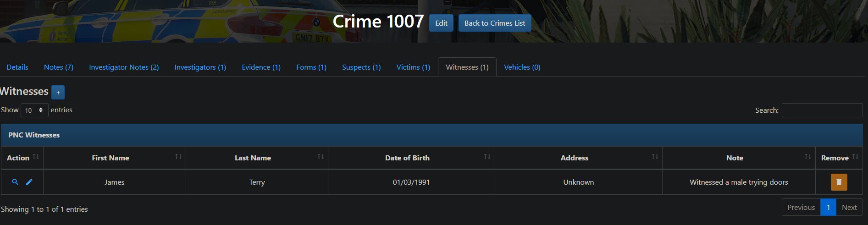This screenshot has width=868, height=225.
Task: Open the Show entries count dropdown
Action: click(34, 110)
